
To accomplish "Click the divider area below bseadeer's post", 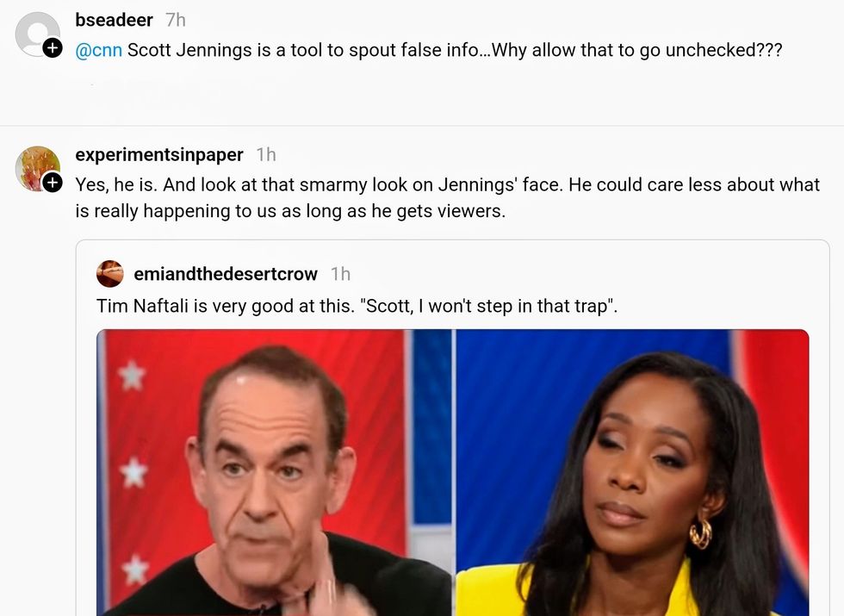I will 422,125.
